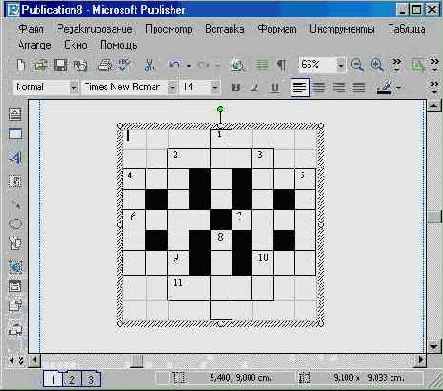Image resolution: width=443 pixels, height=391 pixels.
Task: Select the Text Box tool in the left toolbar
Action: [15, 114]
